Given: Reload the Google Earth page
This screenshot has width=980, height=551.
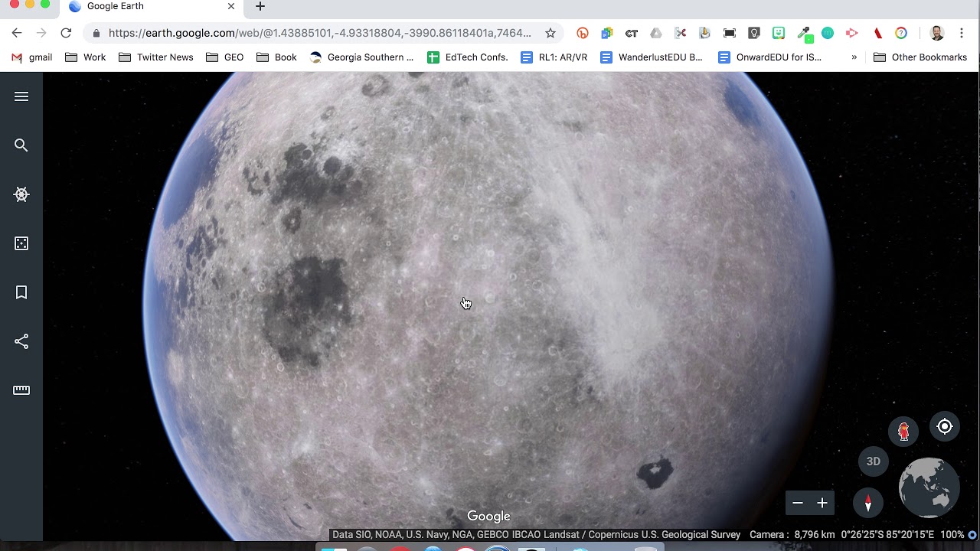Looking at the screenshot, I should (66, 33).
